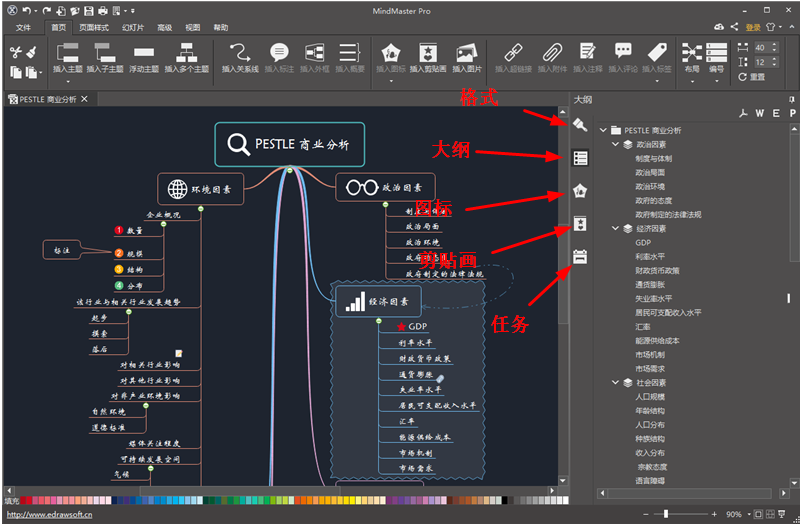
Task: Export outline to PDF icon
Action: point(743,113)
